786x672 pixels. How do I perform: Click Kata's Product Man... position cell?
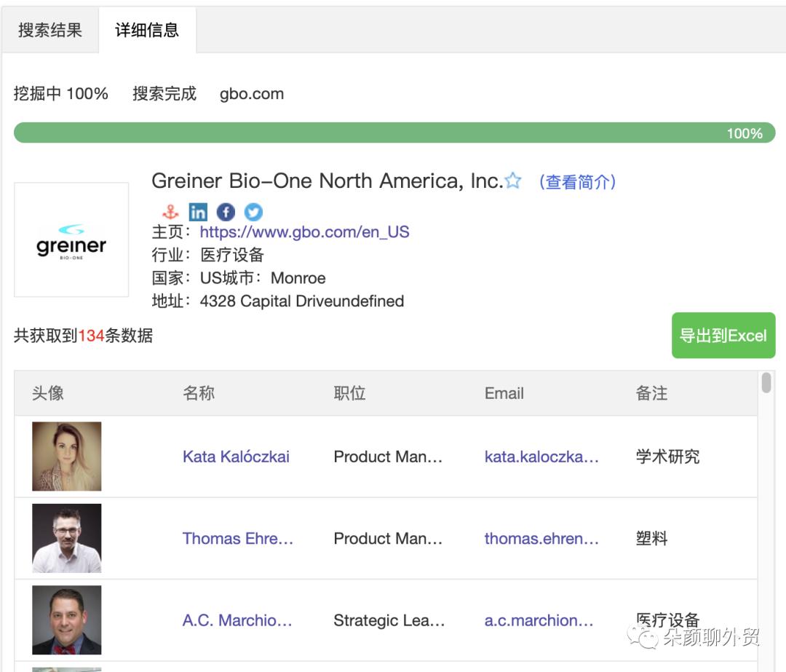388,456
